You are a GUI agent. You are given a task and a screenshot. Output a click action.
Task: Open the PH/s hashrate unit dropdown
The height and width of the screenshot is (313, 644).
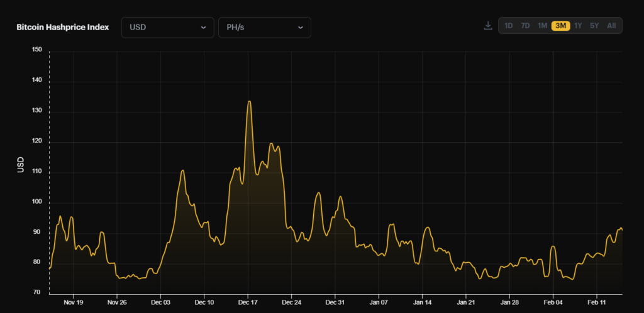tap(264, 28)
